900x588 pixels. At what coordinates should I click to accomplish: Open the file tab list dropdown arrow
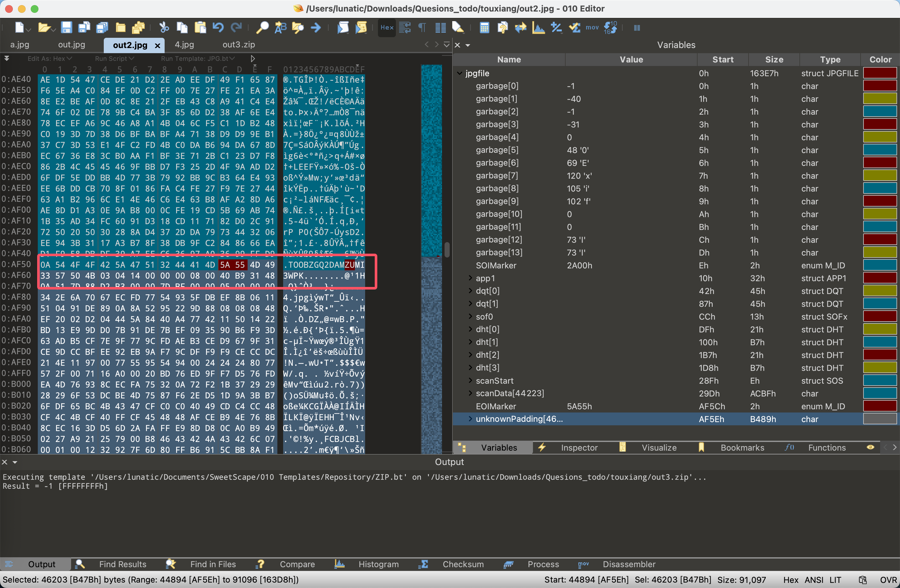pos(446,45)
